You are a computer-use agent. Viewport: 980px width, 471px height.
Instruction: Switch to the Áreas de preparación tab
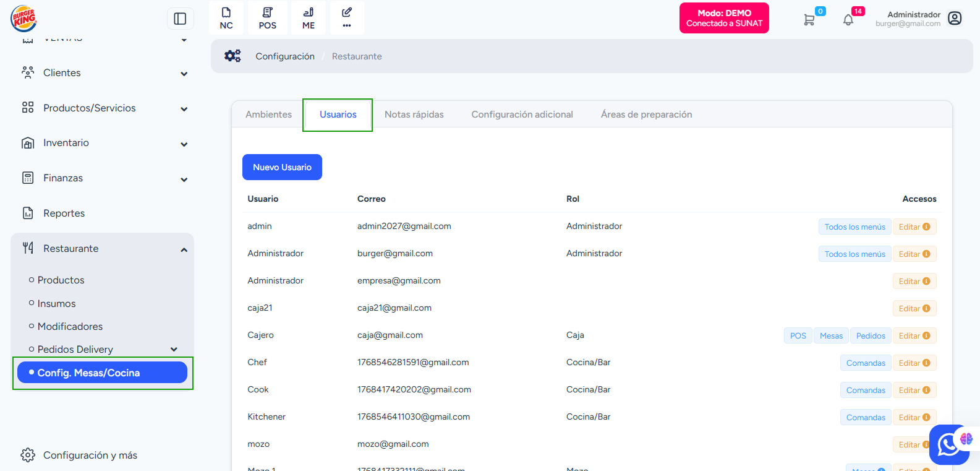(646, 115)
